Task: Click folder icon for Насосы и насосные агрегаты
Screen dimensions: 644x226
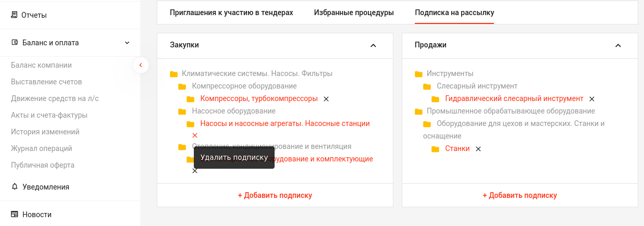Action: coord(190,124)
